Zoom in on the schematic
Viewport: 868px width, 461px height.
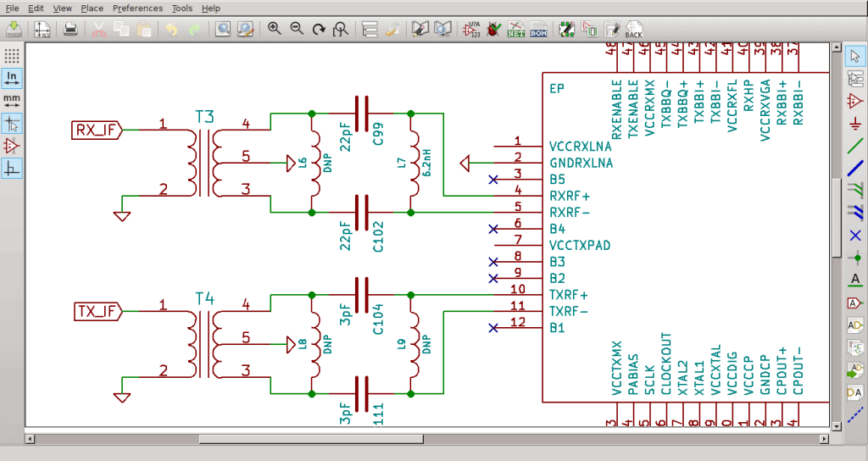tap(274, 29)
